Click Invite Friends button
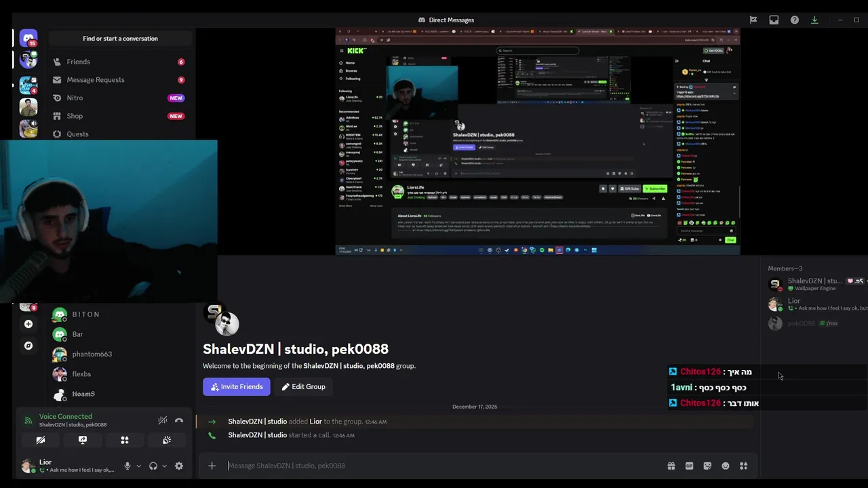Screen dimensions: 868x488 237,386
